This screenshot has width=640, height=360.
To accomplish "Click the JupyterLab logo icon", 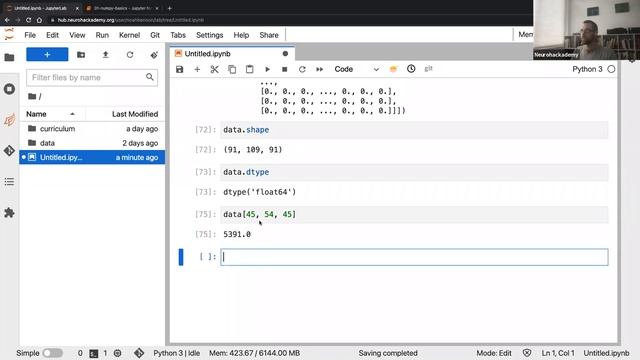I will [x=9, y=34].
